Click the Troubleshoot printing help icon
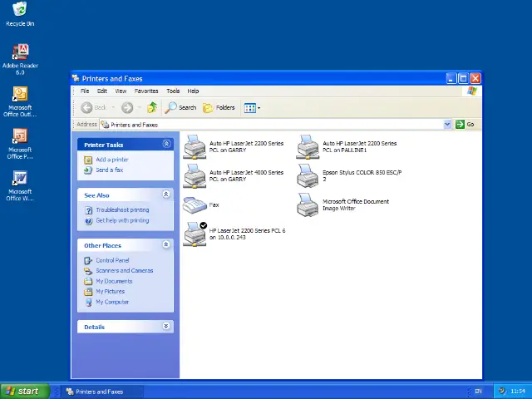This screenshot has width=532, height=399. 88,210
